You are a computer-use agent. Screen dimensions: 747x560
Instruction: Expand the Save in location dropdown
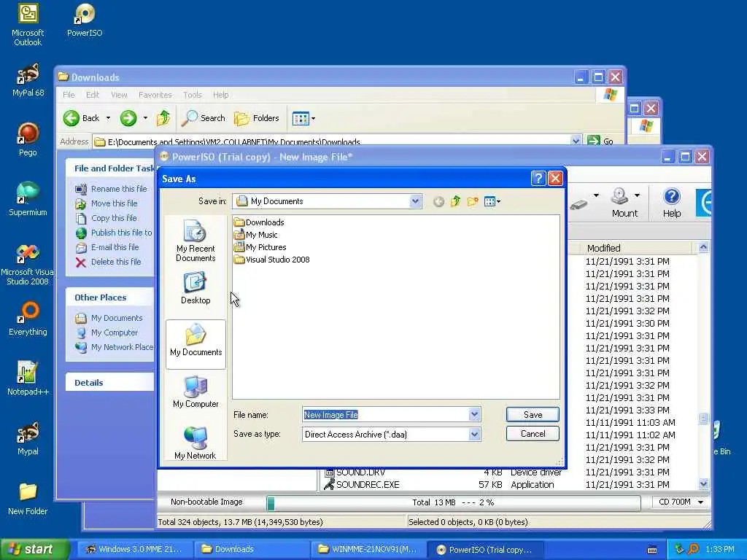click(415, 201)
